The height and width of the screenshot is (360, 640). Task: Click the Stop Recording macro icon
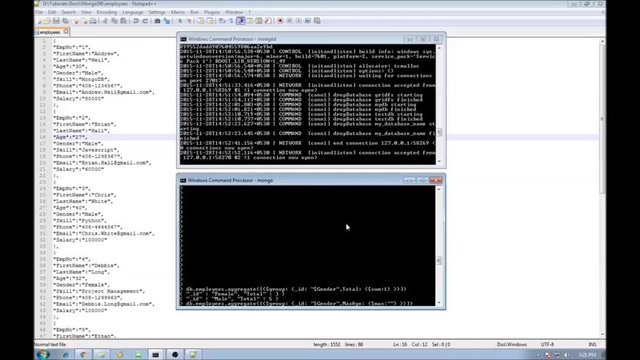(289, 21)
